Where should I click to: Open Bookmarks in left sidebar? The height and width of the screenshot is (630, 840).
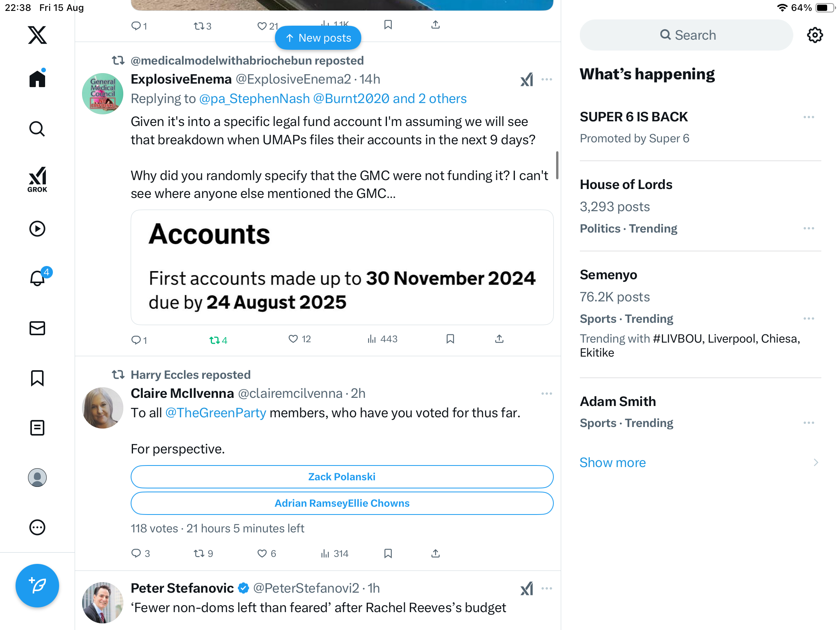(37, 378)
